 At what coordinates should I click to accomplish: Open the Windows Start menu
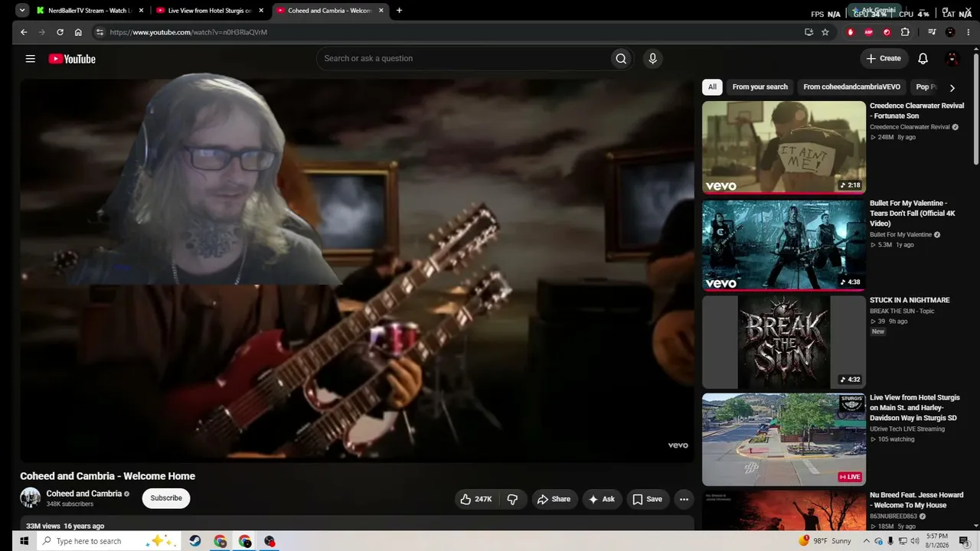pos(24,541)
